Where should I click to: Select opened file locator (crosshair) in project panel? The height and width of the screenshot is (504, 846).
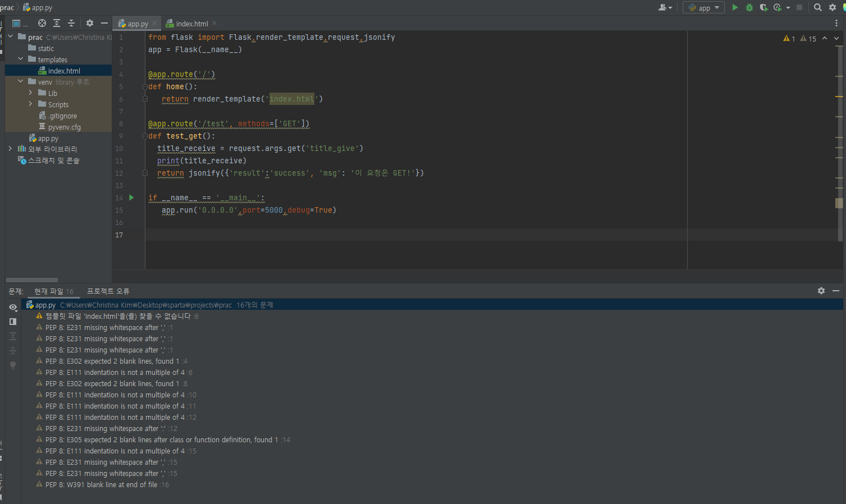coord(42,23)
